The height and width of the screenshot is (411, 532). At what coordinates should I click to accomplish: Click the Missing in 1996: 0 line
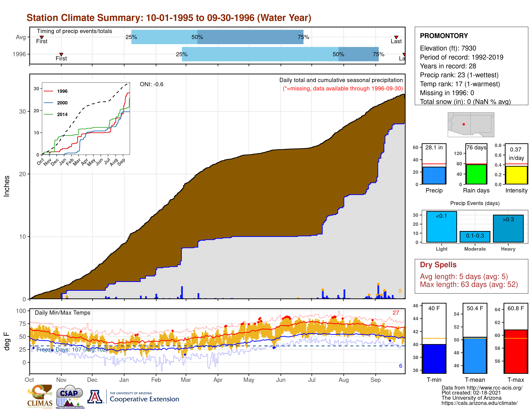[447, 93]
